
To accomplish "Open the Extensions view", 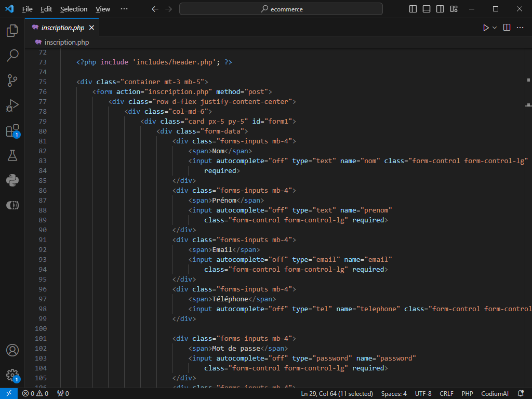I will point(12,130).
